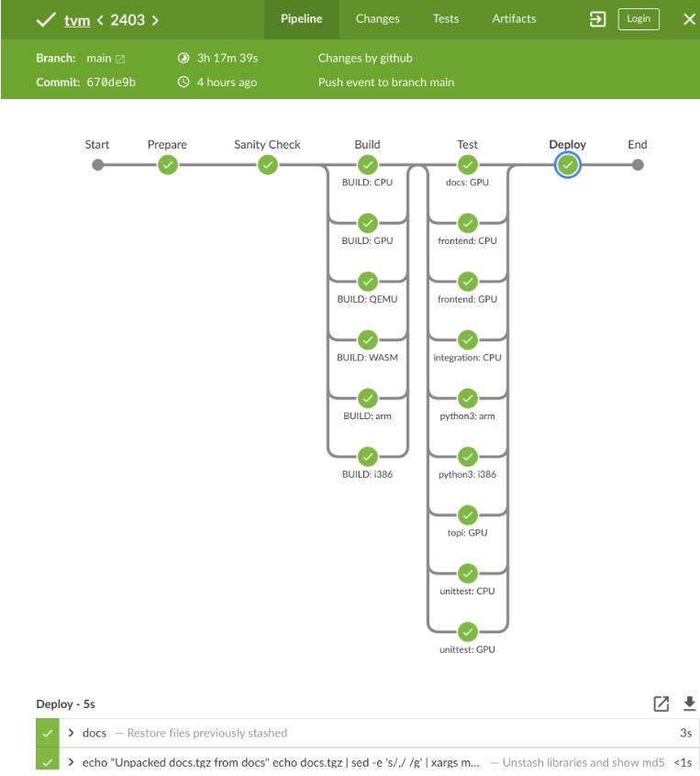Switch to the Changes tab
The image size is (700, 776).
click(x=377, y=18)
